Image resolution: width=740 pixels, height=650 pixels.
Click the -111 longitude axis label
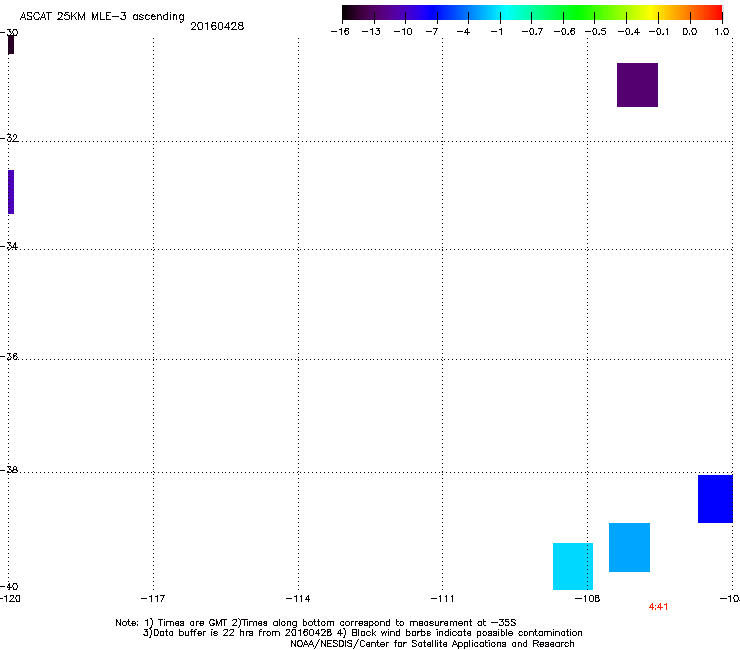(x=442, y=599)
